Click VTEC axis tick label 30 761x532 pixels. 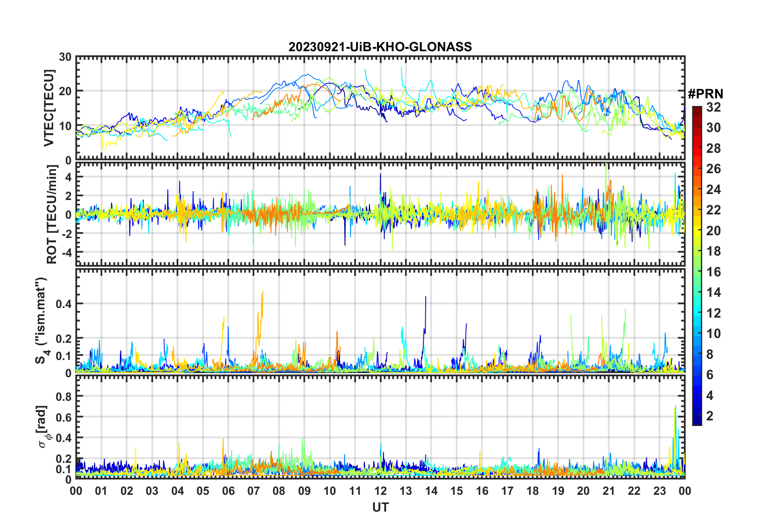coord(65,57)
